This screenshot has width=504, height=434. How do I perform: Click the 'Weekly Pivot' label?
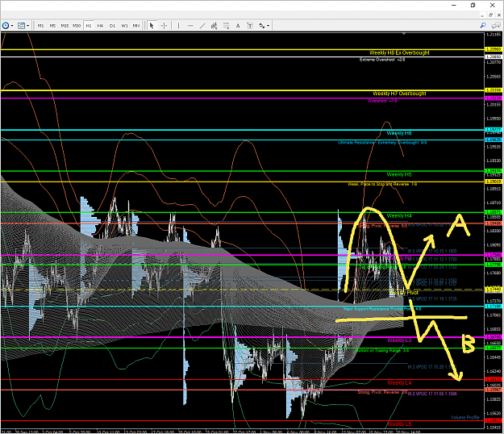click(404, 293)
